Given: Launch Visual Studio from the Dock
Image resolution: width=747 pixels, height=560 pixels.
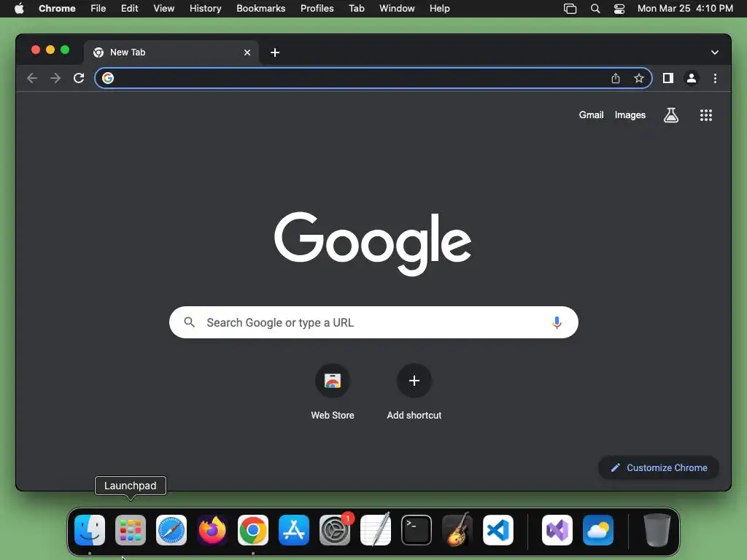Looking at the screenshot, I should 557,530.
